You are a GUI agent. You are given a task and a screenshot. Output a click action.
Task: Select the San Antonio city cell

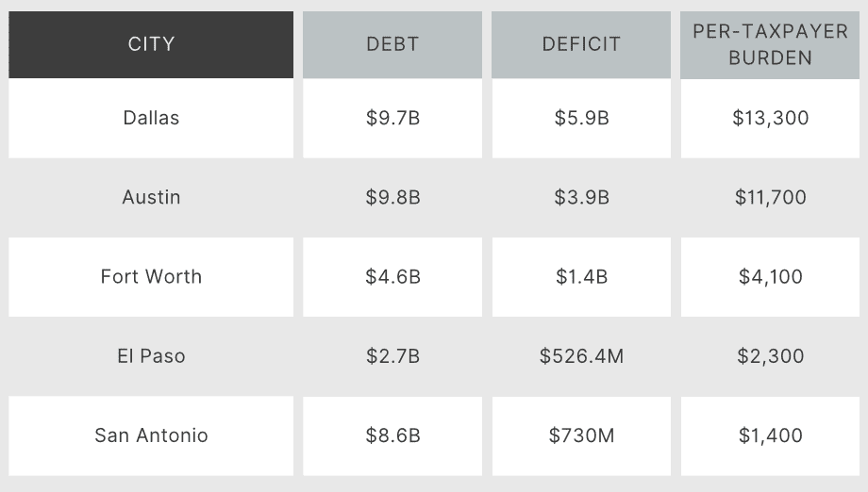pyautogui.click(x=151, y=435)
